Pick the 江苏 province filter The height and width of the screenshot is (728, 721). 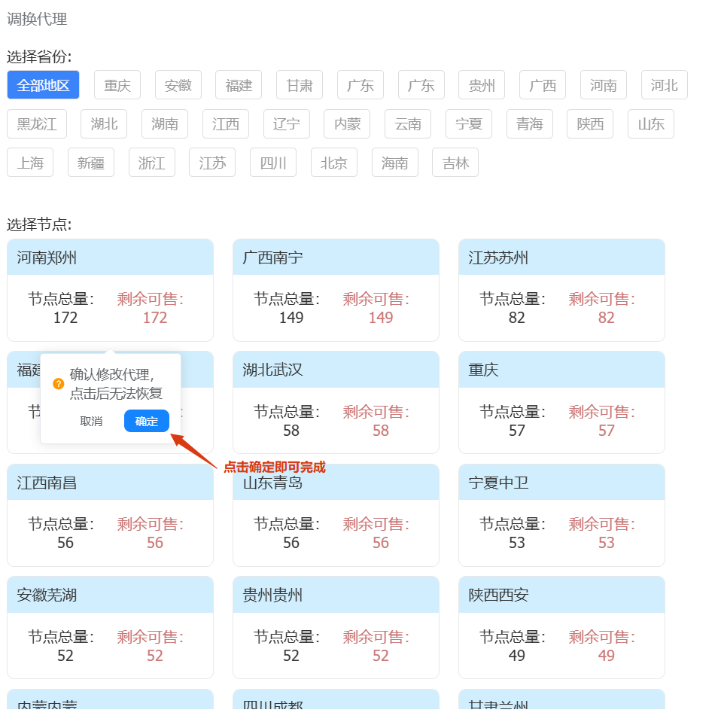(x=212, y=163)
